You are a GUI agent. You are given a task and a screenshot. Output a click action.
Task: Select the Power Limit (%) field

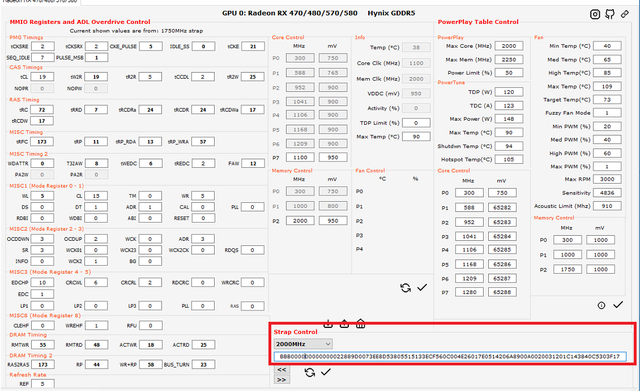tap(509, 73)
